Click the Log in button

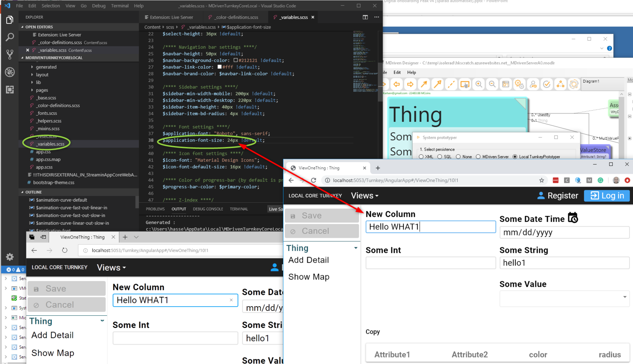(x=607, y=195)
